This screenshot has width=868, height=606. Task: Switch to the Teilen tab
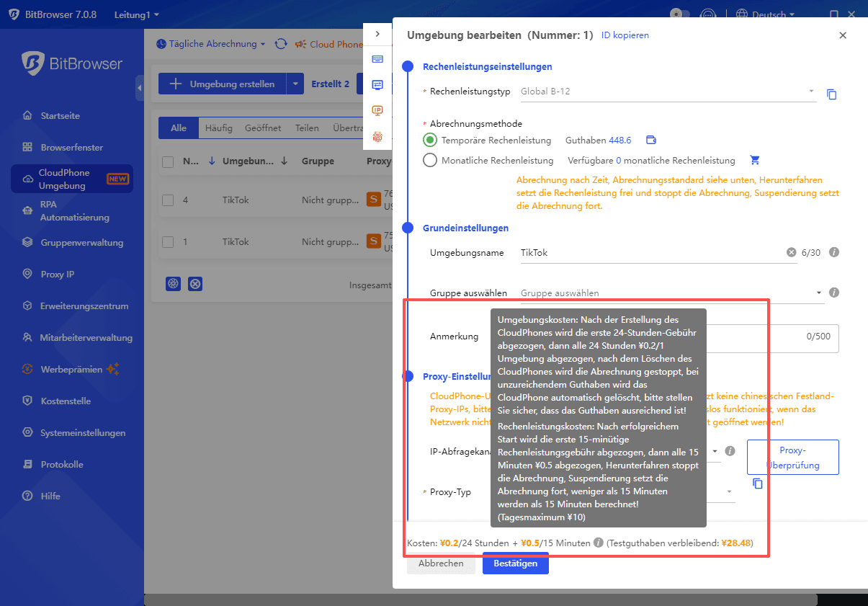coord(307,128)
